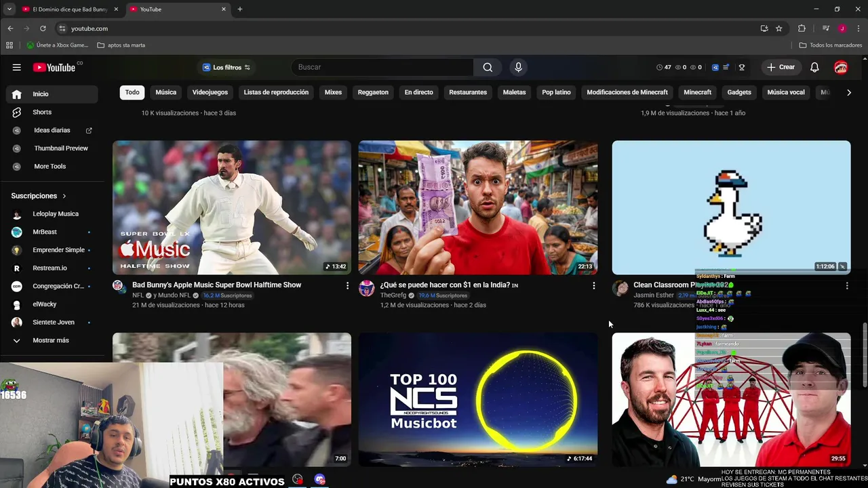Select the Pop latino chip
868x488 pixels.
click(x=556, y=92)
